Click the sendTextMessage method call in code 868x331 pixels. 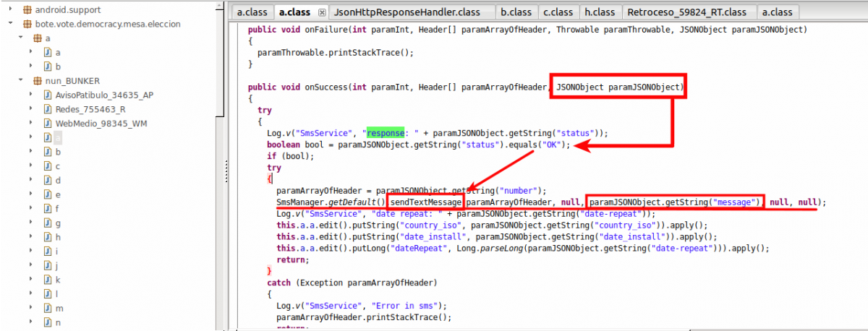[425, 202]
